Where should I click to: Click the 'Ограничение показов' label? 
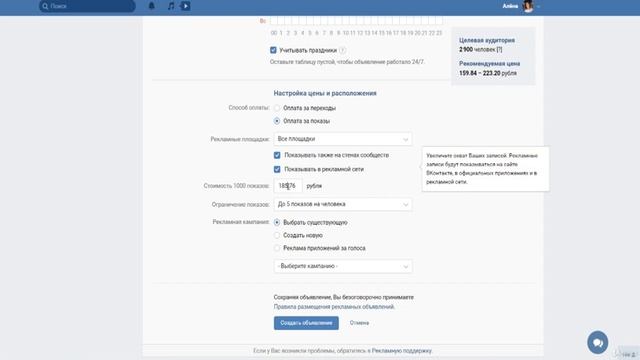tap(240, 204)
